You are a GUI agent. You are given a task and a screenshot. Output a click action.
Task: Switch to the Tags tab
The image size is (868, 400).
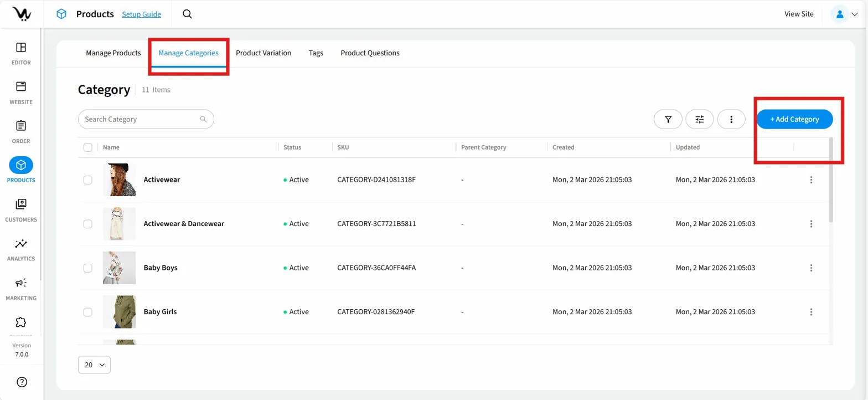[316, 53]
